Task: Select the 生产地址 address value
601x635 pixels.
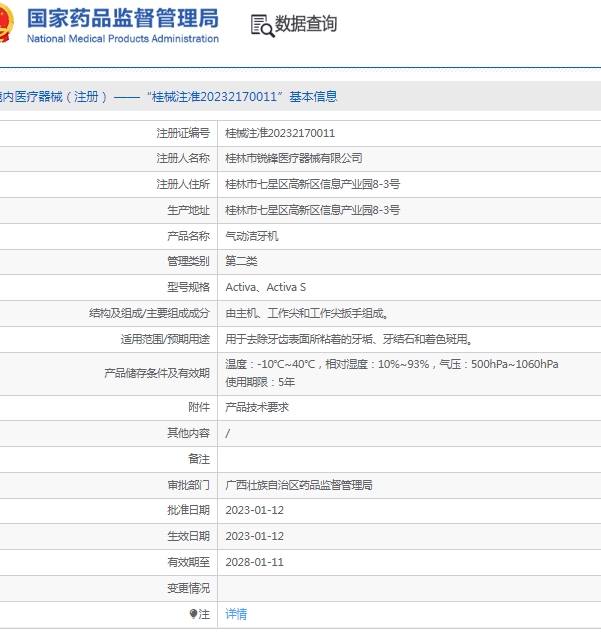Action: click(313, 210)
